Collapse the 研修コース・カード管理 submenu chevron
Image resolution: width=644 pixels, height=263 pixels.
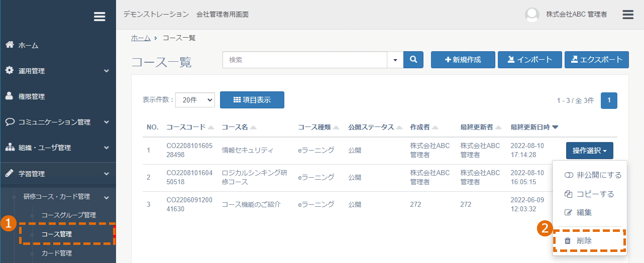[106, 197]
